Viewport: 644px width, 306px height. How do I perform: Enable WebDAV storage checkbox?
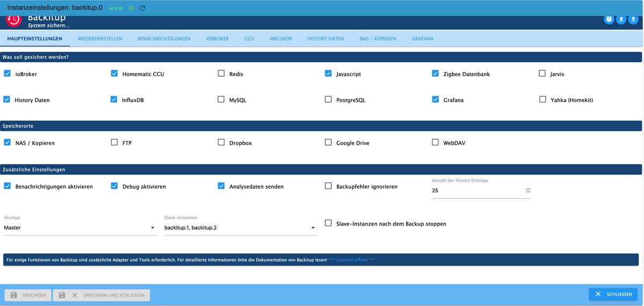pyautogui.click(x=435, y=143)
